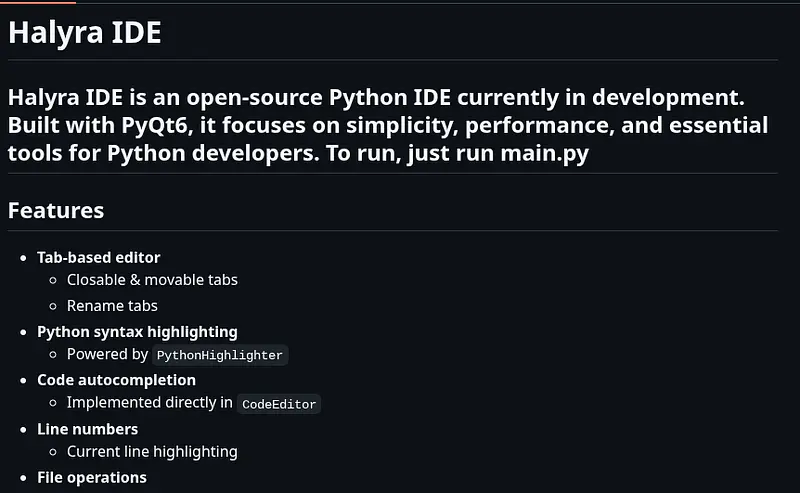The image size is (800, 493).
Task: Click the Halyra IDE main title heading
Action: click(84, 32)
